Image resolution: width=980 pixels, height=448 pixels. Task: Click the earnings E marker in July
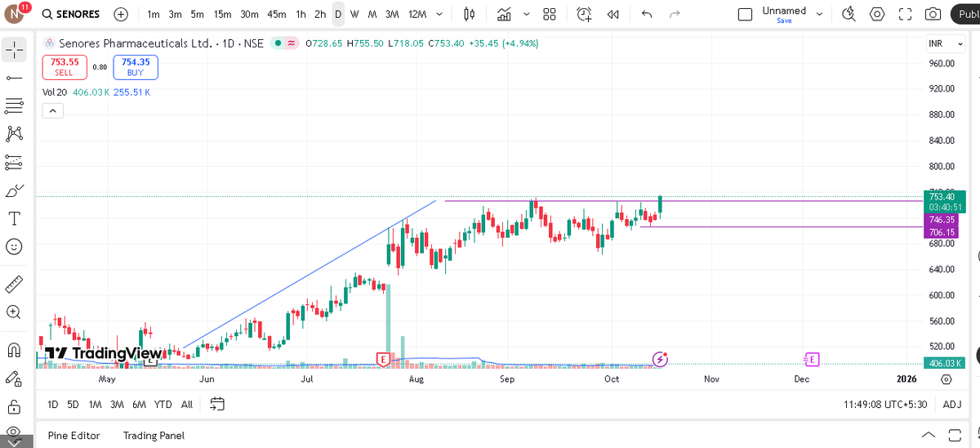(x=382, y=359)
